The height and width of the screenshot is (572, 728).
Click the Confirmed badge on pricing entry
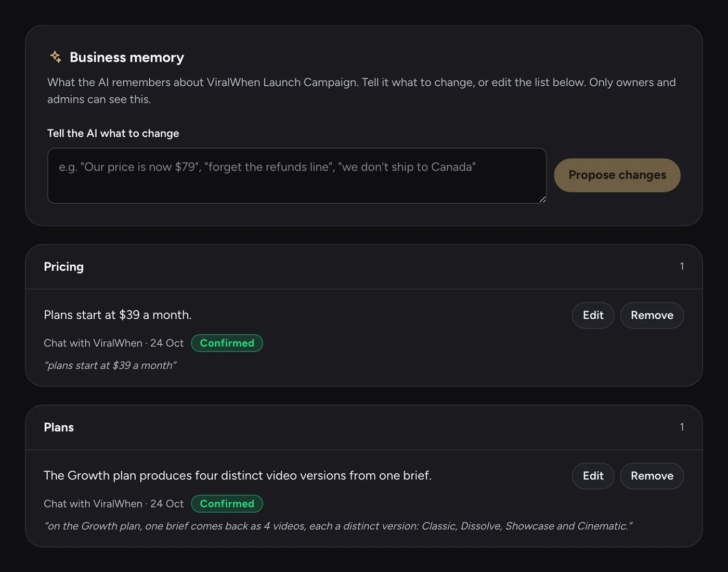pyautogui.click(x=227, y=343)
